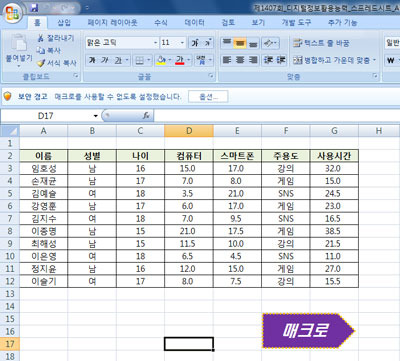Viewport: 400px width, 361px height.
Task: Open font name combo box 맑은 고딕
Action: pos(122,43)
